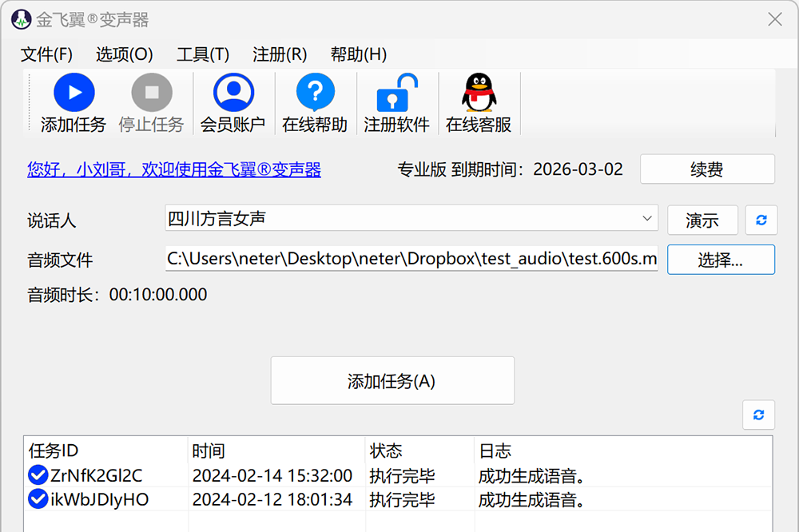
Task: Open the 帮助(H) menu
Action: pyautogui.click(x=358, y=54)
